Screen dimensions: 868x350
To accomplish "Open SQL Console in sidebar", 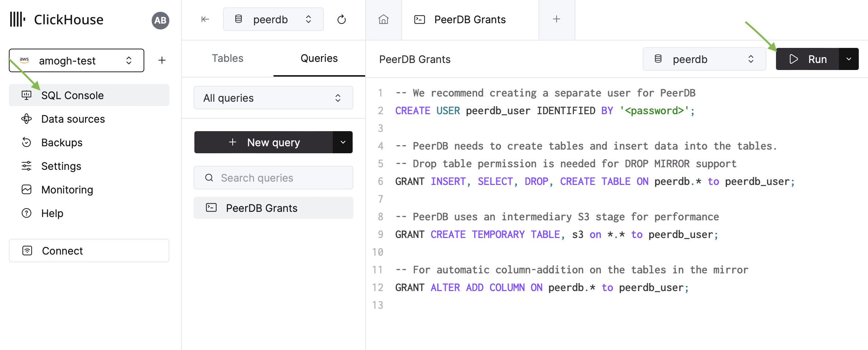I will coord(89,95).
